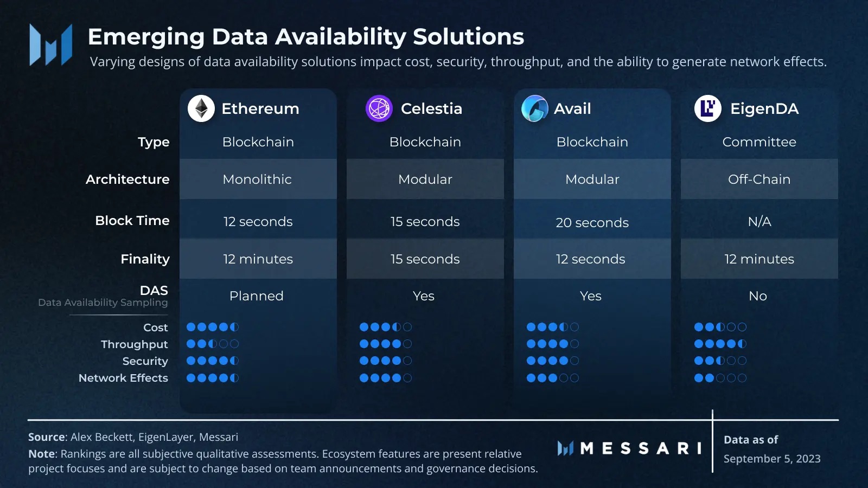Click the 'Off-Chain' architecture cell
868x488 pixels.
[x=759, y=179]
